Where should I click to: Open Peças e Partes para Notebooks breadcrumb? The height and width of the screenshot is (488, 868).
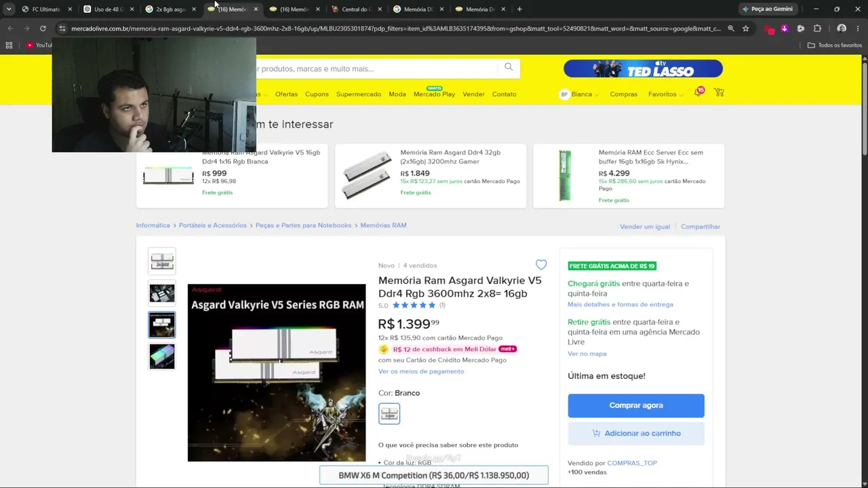pyautogui.click(x=303, y=225)
